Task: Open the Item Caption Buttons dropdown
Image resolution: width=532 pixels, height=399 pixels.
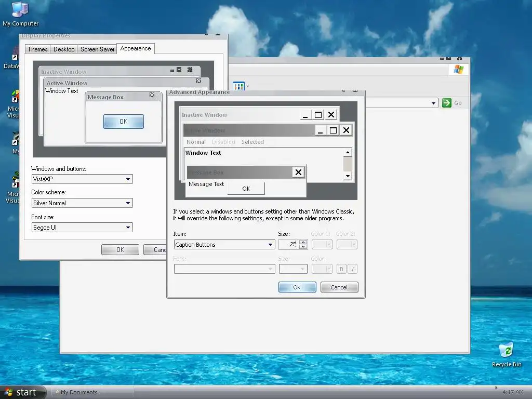Action: (x=224, y=245)
